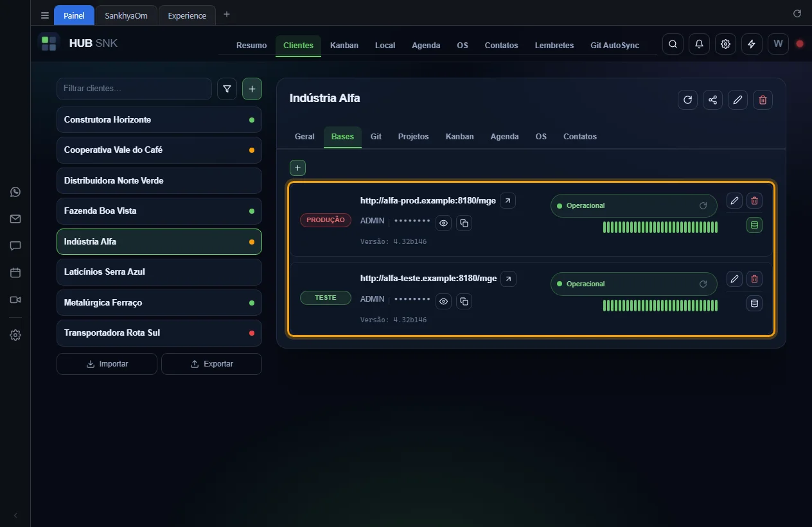Open the Git client sub-tab
Viewport: 812px width, 527px height.
tap(376, 137)
